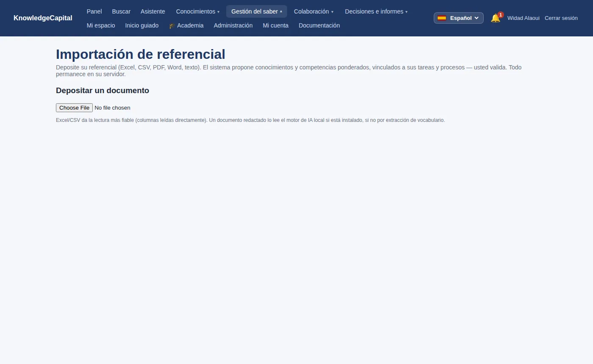Open the Documentación link
593x364 pixels.
tap(319, 25)
